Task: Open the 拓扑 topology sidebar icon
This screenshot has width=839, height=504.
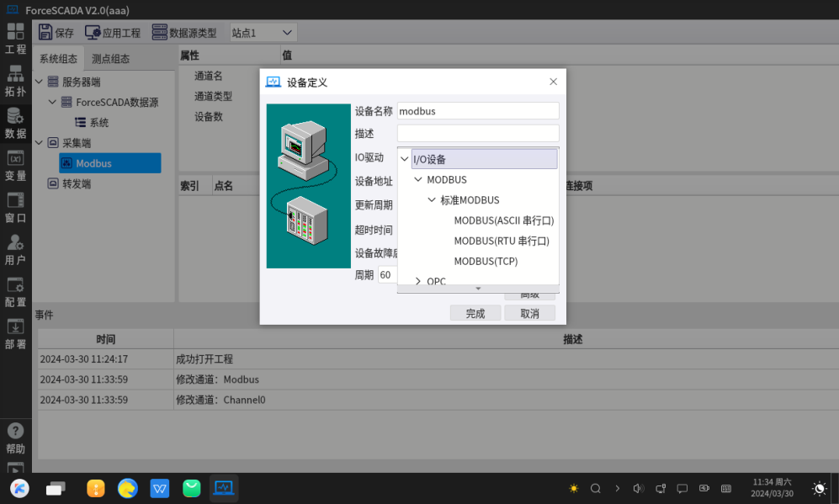Action: 15,81
